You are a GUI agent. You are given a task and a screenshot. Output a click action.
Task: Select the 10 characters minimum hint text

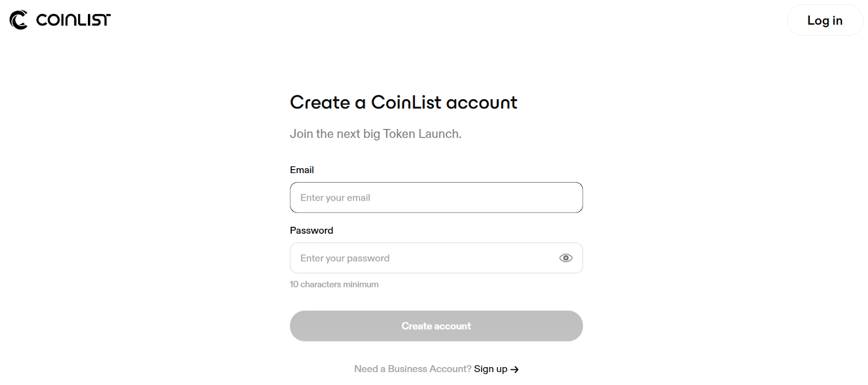pos(334,284)
